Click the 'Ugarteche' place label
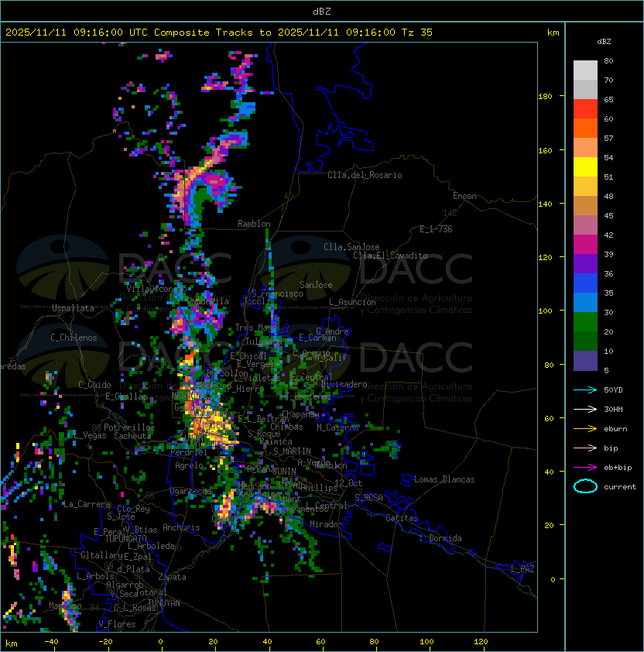This screenshot has width=644, height=652. pos(191,491)
